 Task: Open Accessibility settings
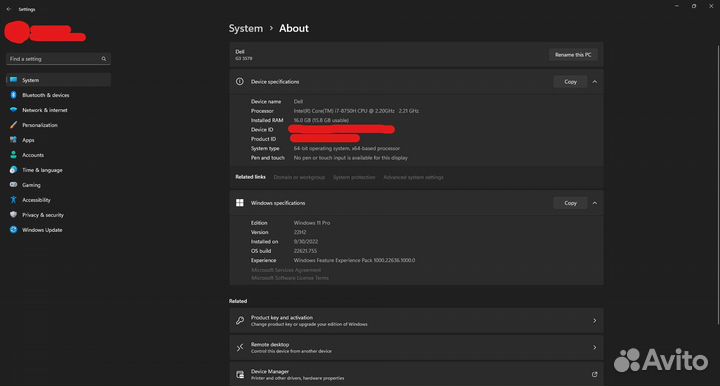tap(58, 200)
